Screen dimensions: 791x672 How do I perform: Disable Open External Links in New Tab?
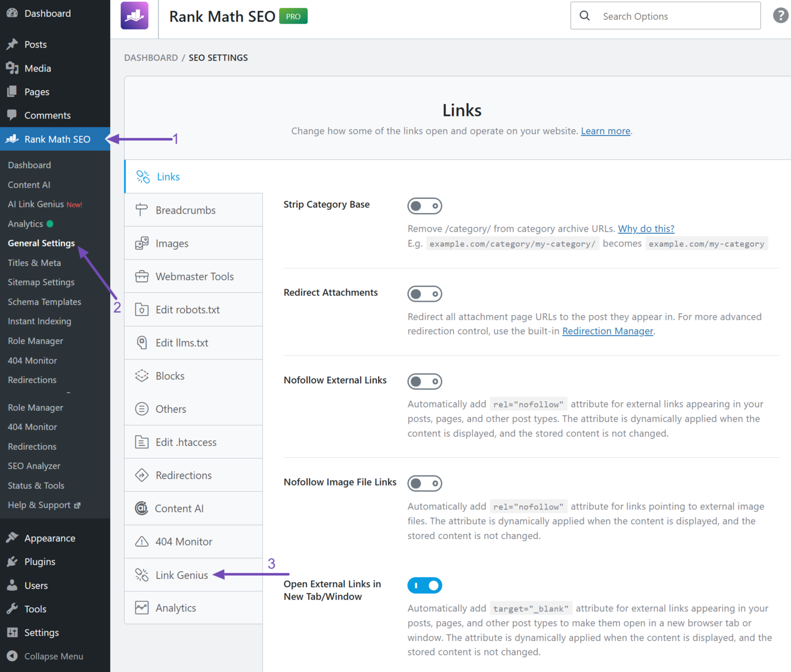click(x=425, y=586)
